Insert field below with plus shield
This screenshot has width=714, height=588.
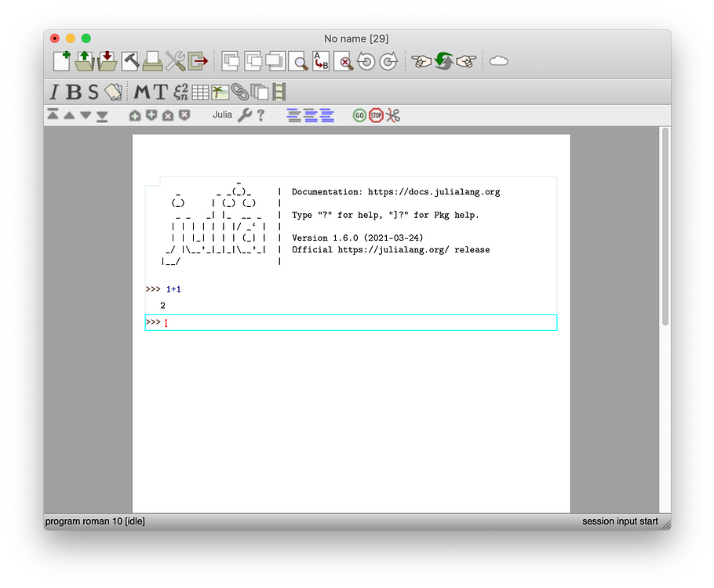(x=151, y=115)
